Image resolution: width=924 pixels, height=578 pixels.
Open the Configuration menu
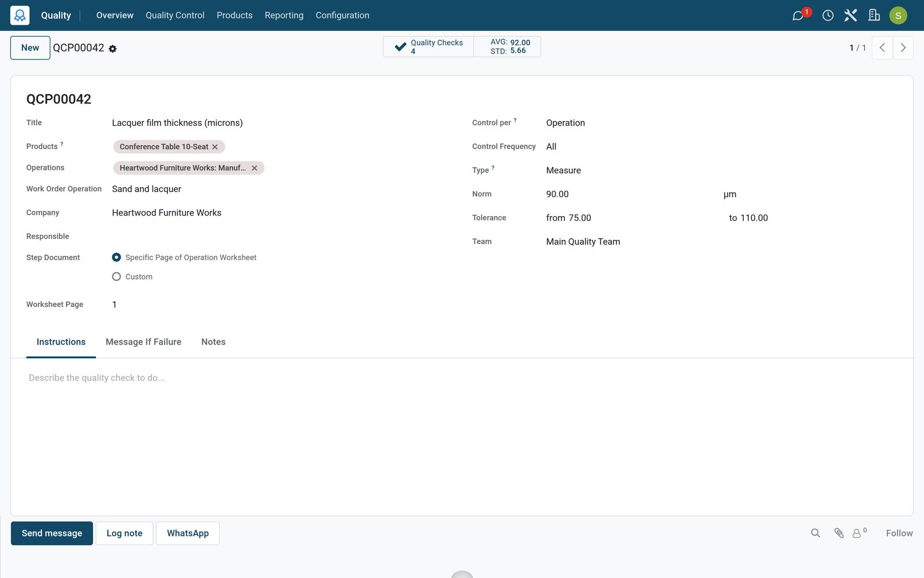342,16
